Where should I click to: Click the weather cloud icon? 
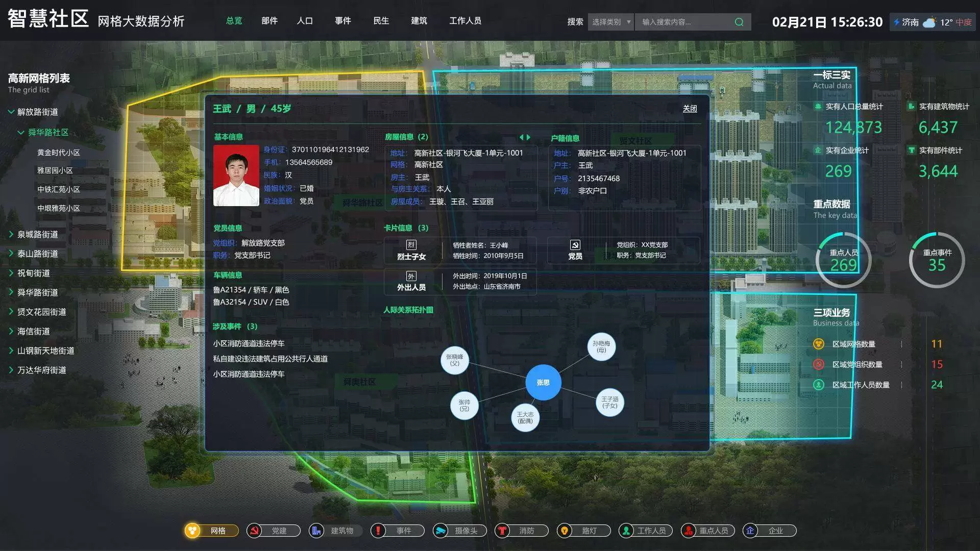(x=929, y=22)
